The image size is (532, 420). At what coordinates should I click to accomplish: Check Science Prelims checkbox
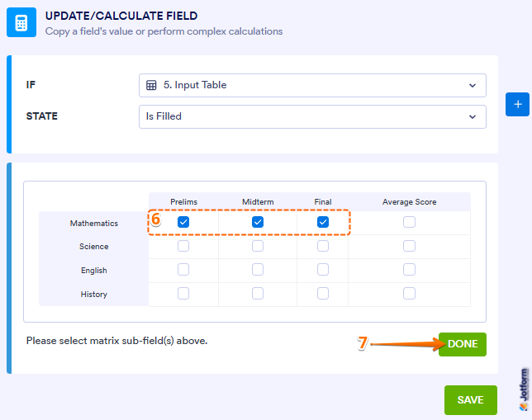pyautogui.click(x=183, y=246)
